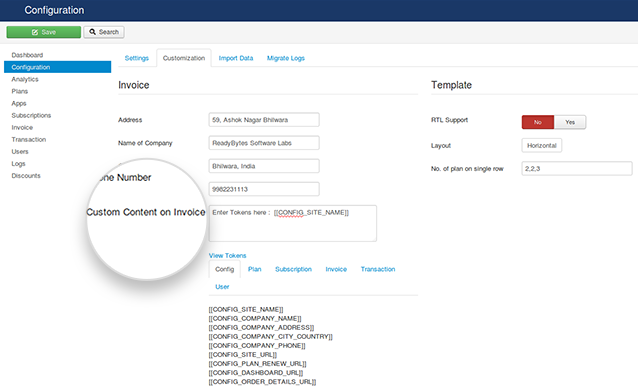Click the Address input field

coord(264,120)
